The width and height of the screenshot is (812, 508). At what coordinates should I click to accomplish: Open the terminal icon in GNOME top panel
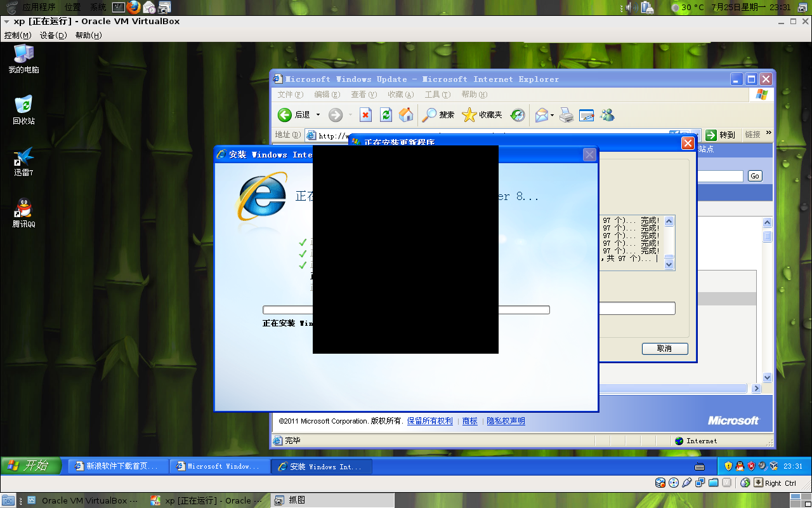click(118, 7)
